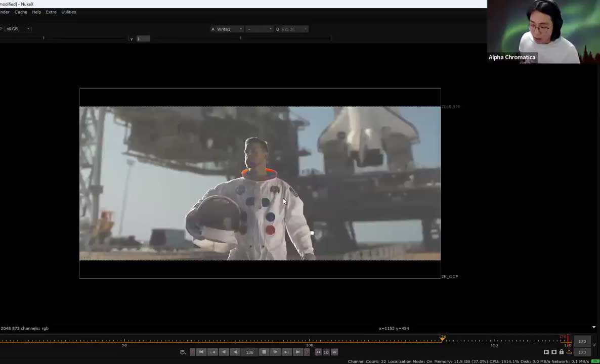The image size is (600, 364).
Task: Click the current frame number field
Action: pyautogui.click(x=249, y=352)
